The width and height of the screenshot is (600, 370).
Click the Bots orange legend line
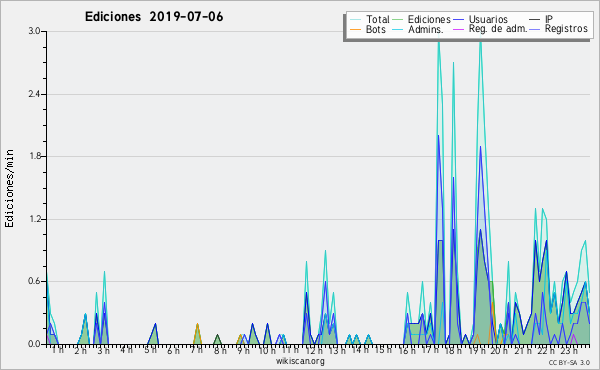[355, 29]
